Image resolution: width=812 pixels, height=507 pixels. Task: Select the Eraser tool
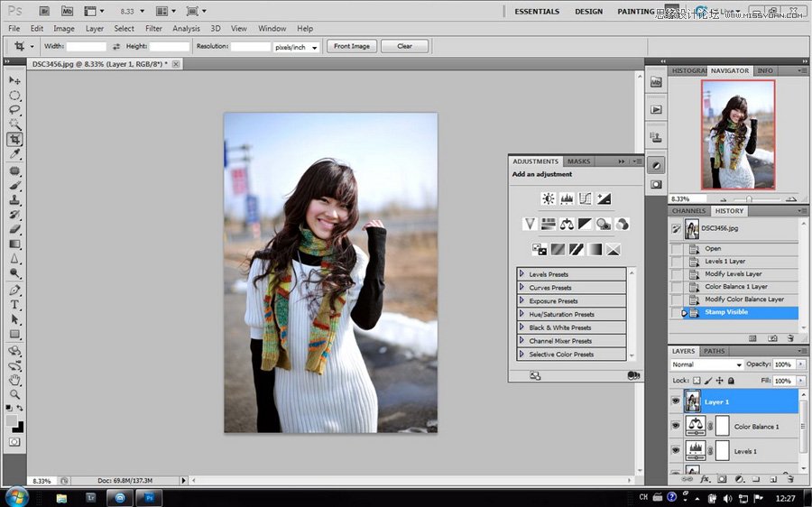14,229
